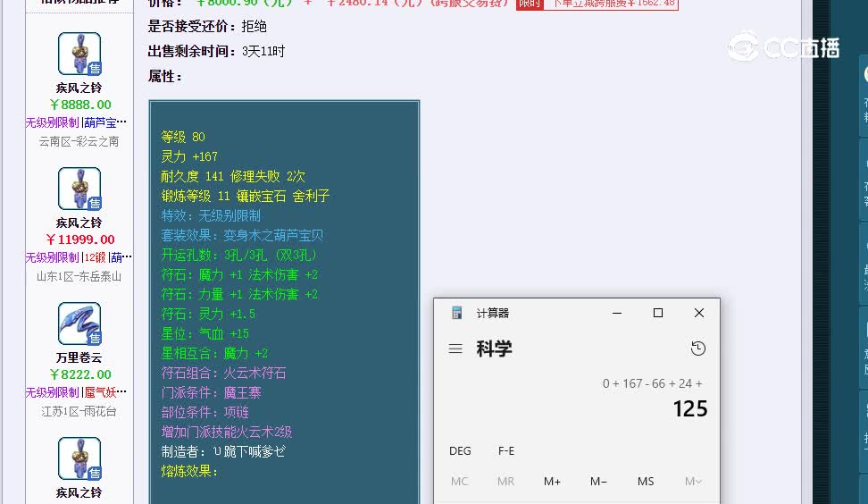Click the 熔炼效果 label
The image size is (868, 504).
190,471
